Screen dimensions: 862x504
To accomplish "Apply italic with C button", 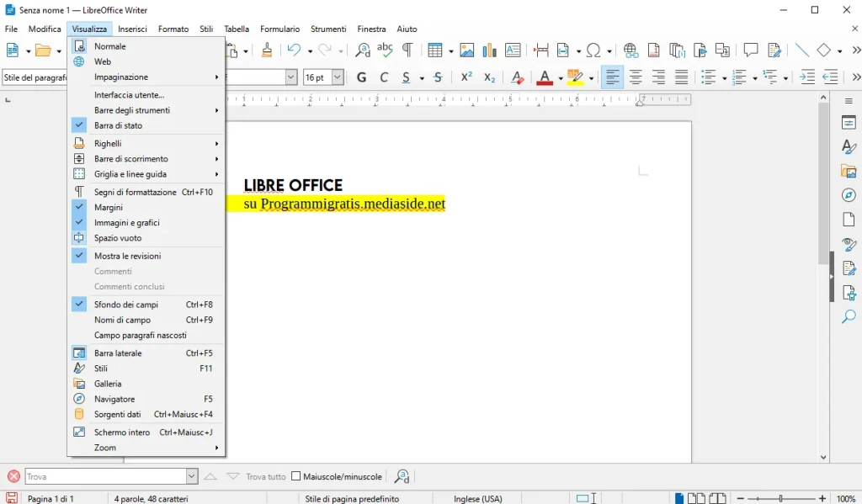I will pyautogui.click(x=384, y=77).
